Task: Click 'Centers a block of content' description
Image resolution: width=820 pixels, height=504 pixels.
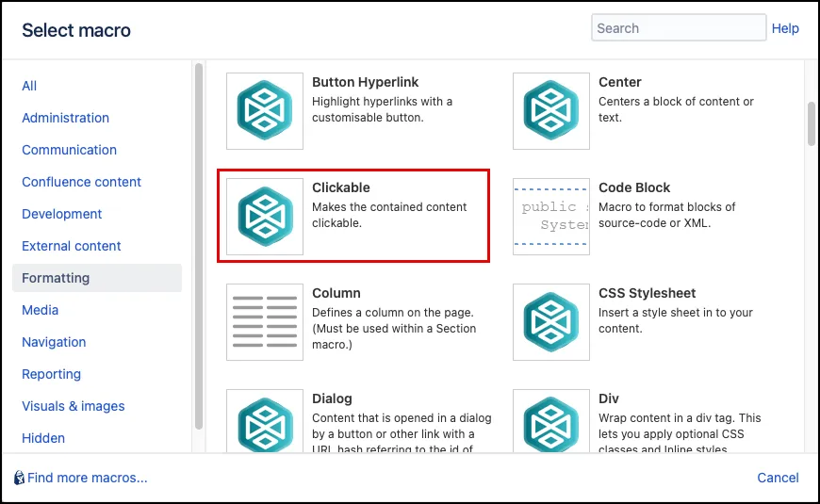Action: tap(676, 109)
